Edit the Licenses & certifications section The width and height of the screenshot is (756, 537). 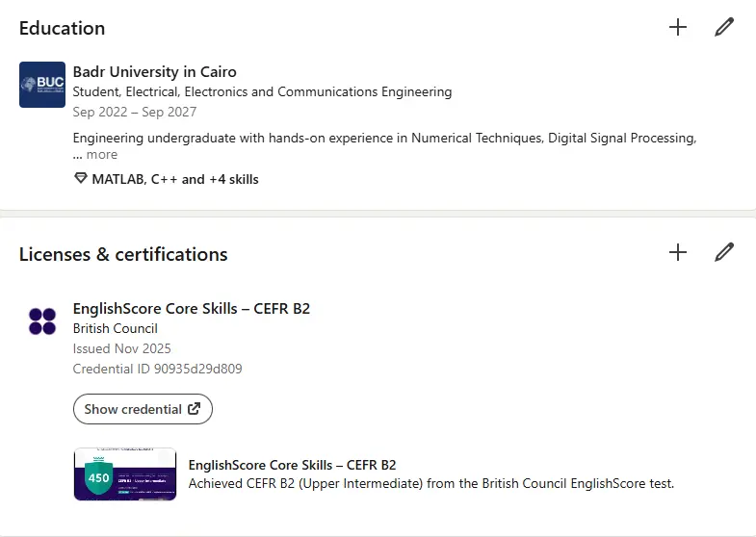click(x=724, y=253)
